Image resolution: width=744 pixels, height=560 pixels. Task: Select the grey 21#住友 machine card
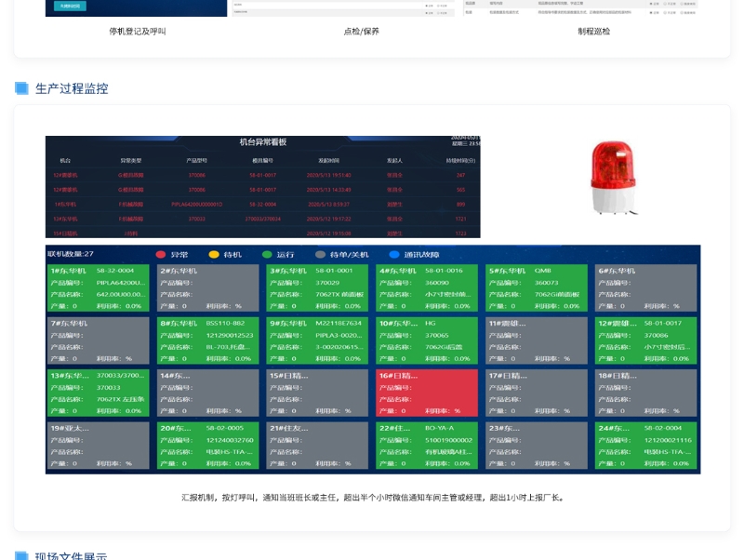point(317,446)
